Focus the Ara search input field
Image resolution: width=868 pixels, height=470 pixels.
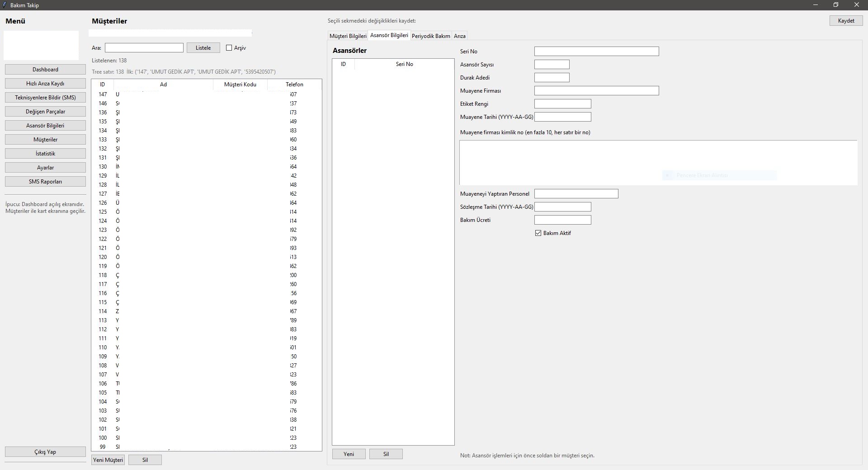144,48
